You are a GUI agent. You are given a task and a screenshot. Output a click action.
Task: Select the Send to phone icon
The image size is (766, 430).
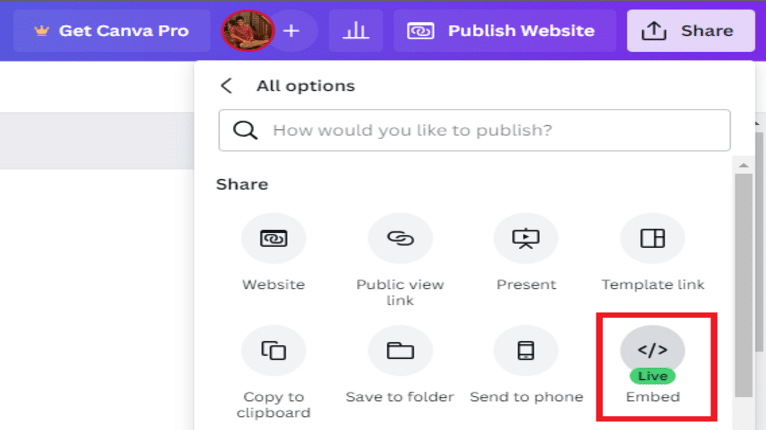tap(526, 350)
